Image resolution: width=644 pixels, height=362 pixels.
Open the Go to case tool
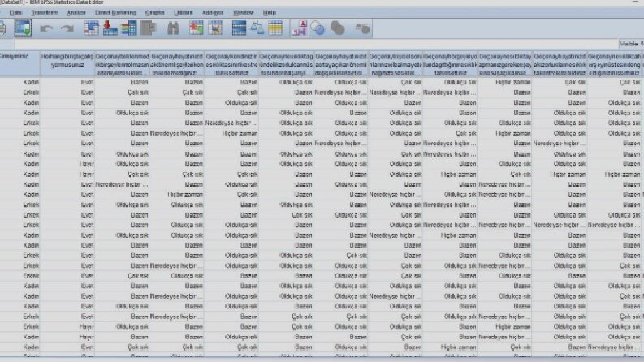[91, 28]
